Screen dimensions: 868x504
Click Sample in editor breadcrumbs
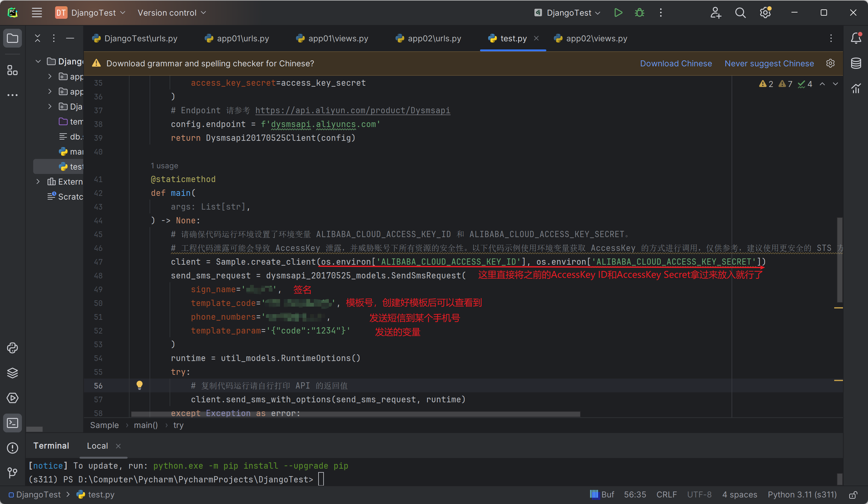click(x=105, y=425)
